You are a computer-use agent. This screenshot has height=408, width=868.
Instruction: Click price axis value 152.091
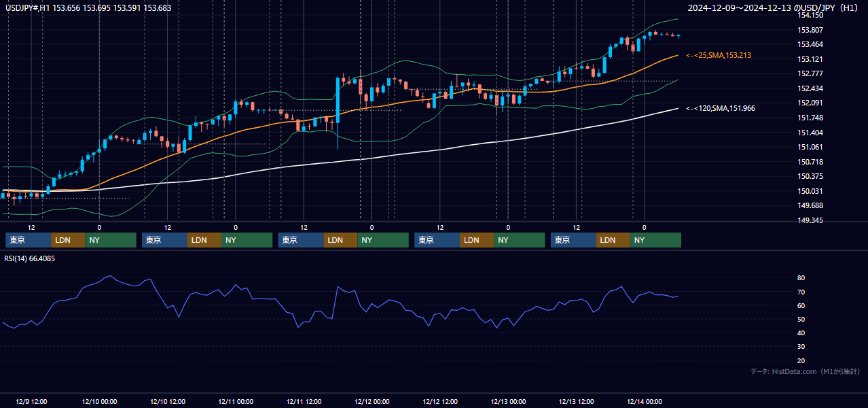pyautogui.click(x=810, y=103)
